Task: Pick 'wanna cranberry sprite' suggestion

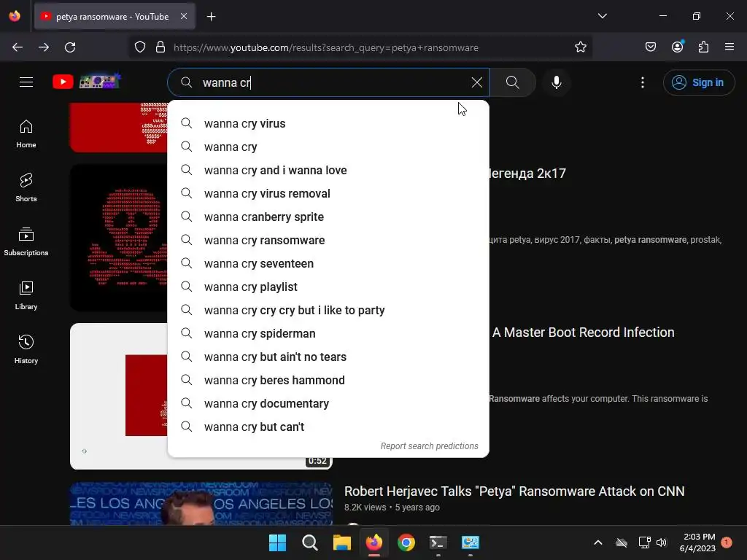Action: tap(328, 217)
